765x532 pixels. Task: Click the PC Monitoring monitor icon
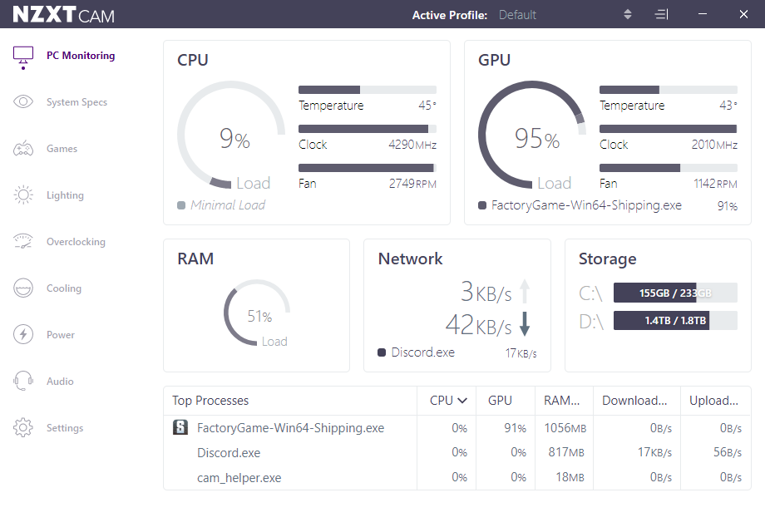click(x=23, y=56)
